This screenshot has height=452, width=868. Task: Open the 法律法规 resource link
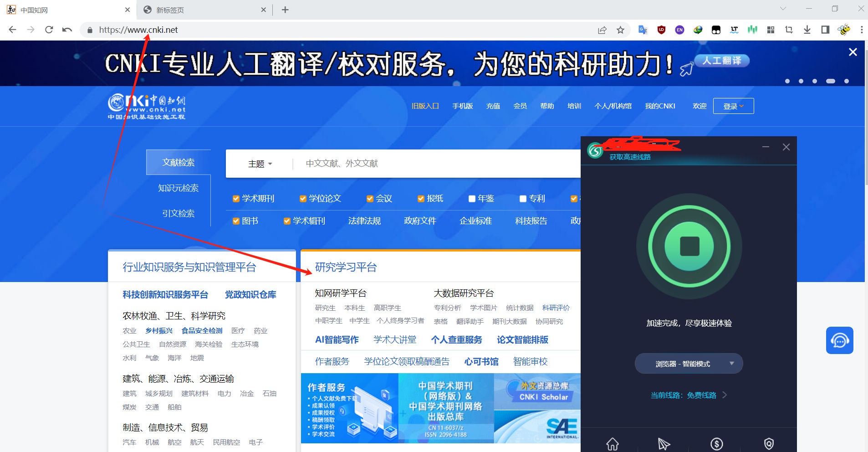[364, 221]
